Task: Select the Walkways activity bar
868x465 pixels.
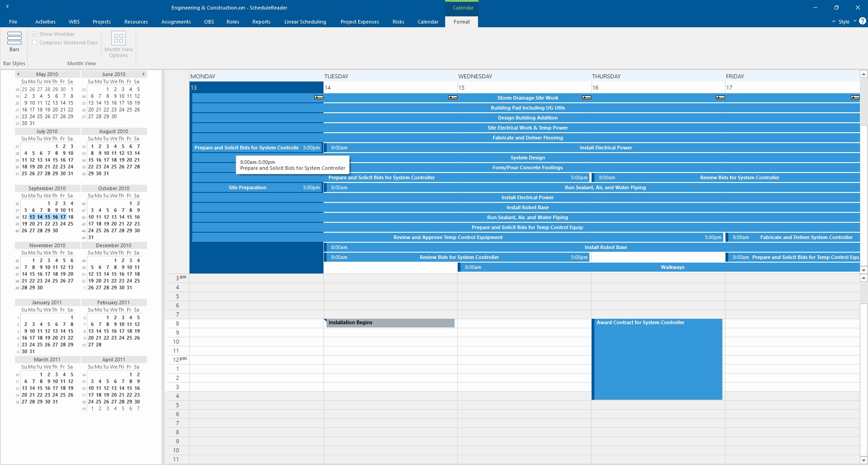Action: coord(659,267)
